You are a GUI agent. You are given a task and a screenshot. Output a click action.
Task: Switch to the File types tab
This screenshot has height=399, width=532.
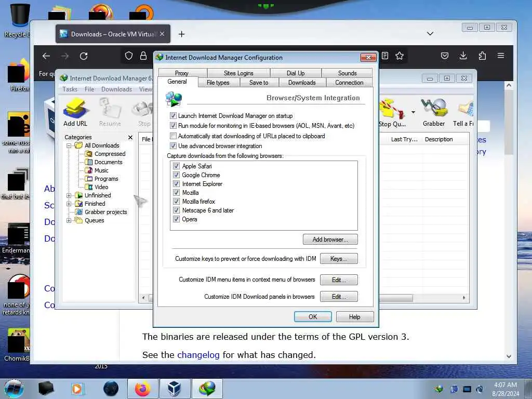point(218,83)
